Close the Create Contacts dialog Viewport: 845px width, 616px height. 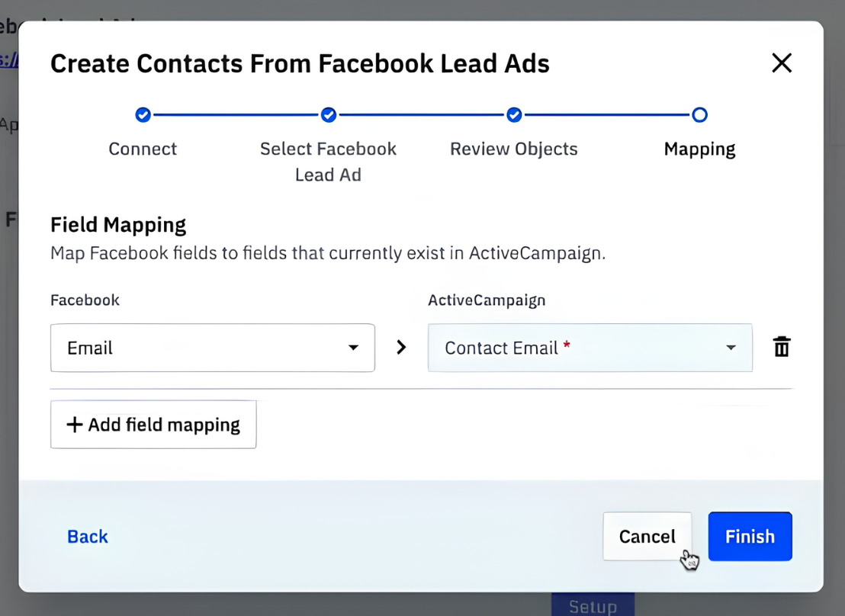782,63
